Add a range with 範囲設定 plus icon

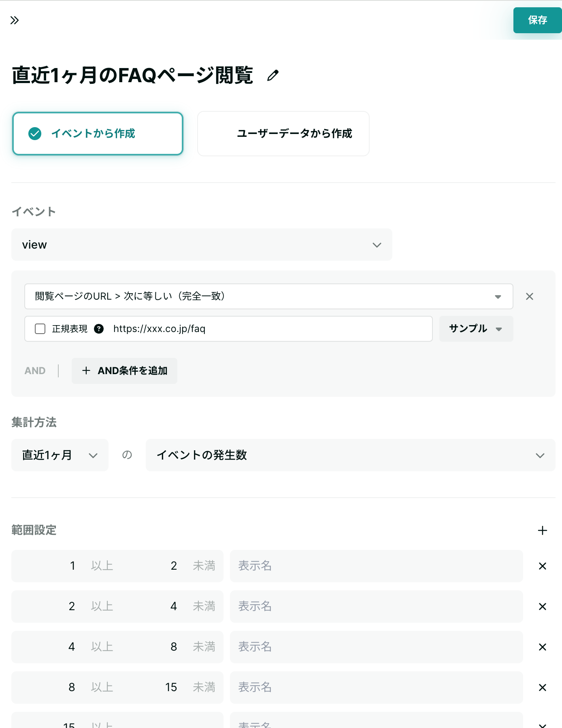coord(543,530)
